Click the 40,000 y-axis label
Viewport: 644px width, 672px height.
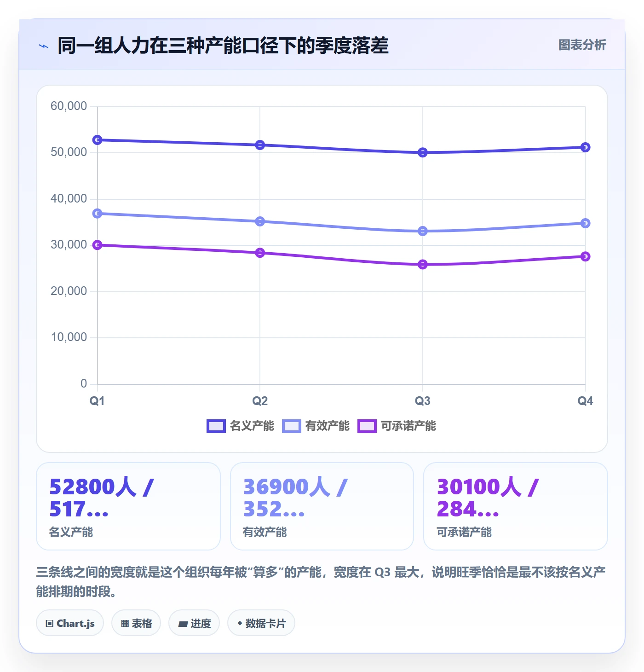pyautogui.click(x=69, y=199)
